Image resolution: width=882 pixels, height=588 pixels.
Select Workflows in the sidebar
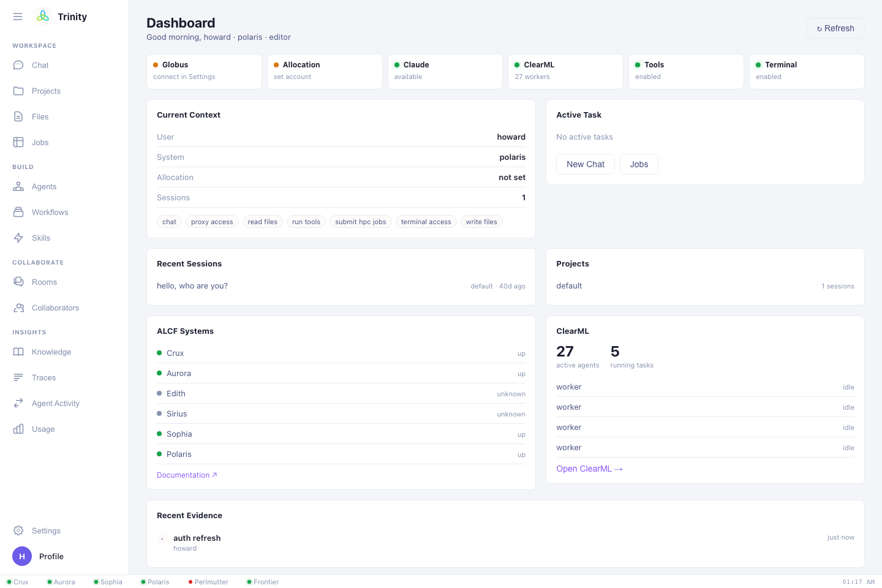click(x=64, y=212)
